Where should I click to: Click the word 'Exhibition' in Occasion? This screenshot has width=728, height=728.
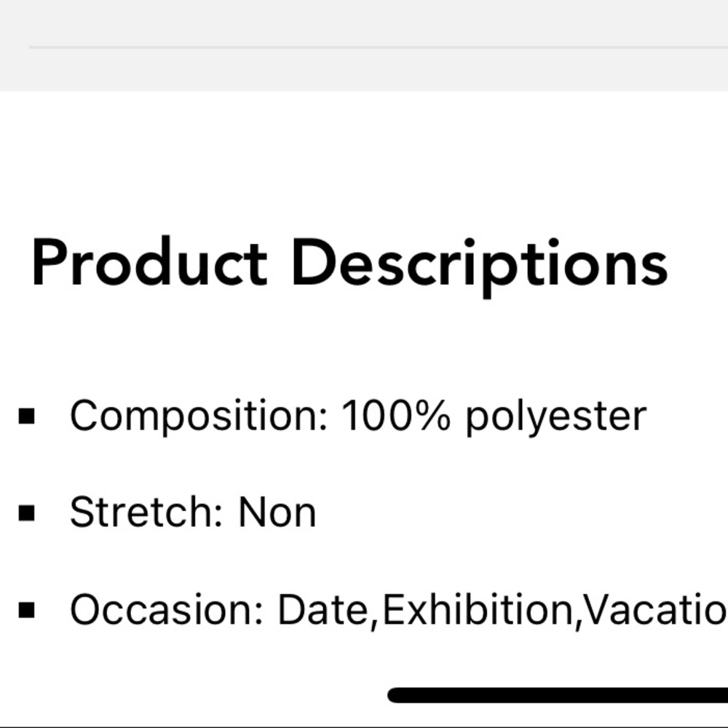pos(478,609)
